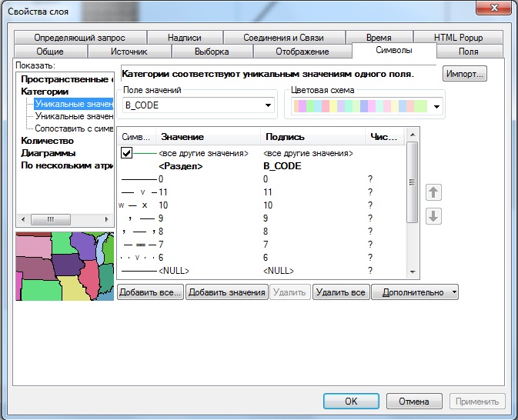Expand the Дополнительно button menu
Viewport: 518px width, 420px height.
click(415, 292)
